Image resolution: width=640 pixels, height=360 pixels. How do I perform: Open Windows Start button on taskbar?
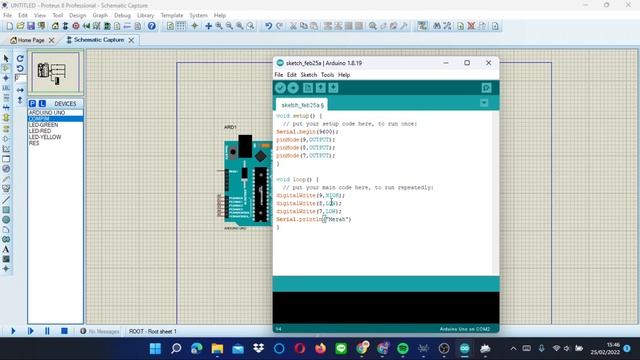(x=156, y=349)
